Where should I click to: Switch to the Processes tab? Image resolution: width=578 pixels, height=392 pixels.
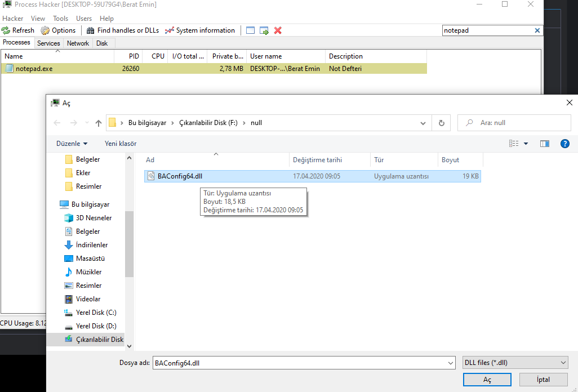(x=16, y=42)
